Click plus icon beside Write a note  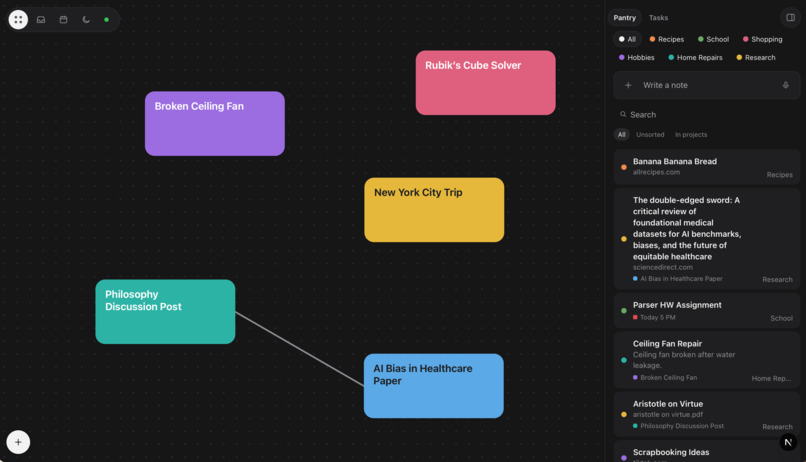click(x=628, y=85)
